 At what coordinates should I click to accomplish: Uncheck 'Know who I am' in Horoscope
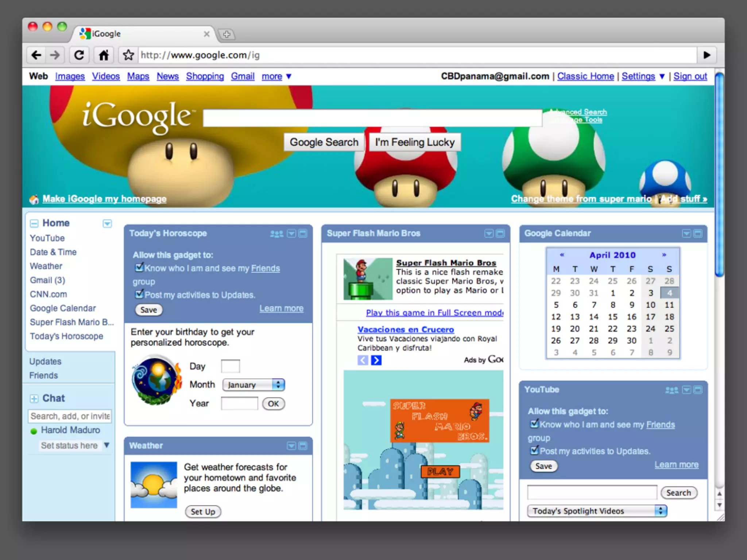(x=139, y=268)
